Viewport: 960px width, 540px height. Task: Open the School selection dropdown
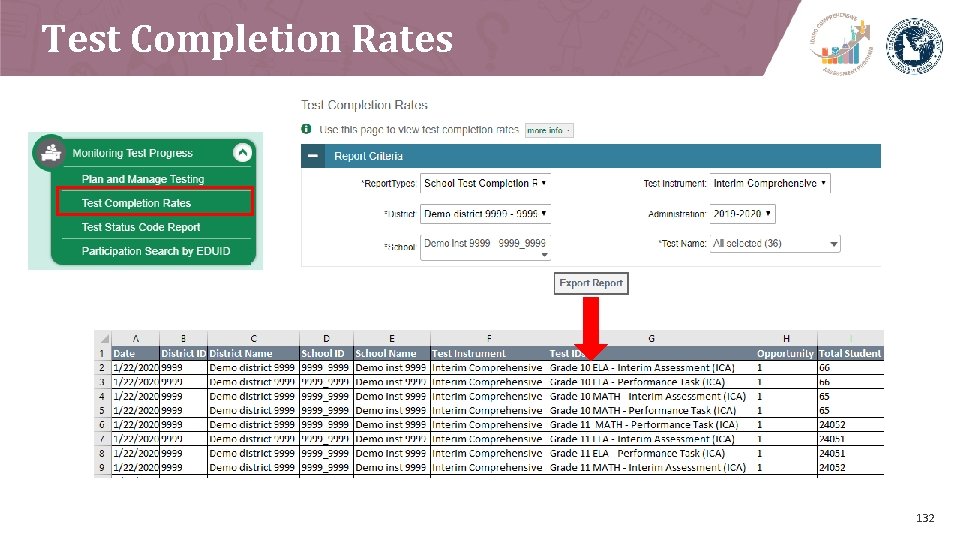[x=485, y=247]
